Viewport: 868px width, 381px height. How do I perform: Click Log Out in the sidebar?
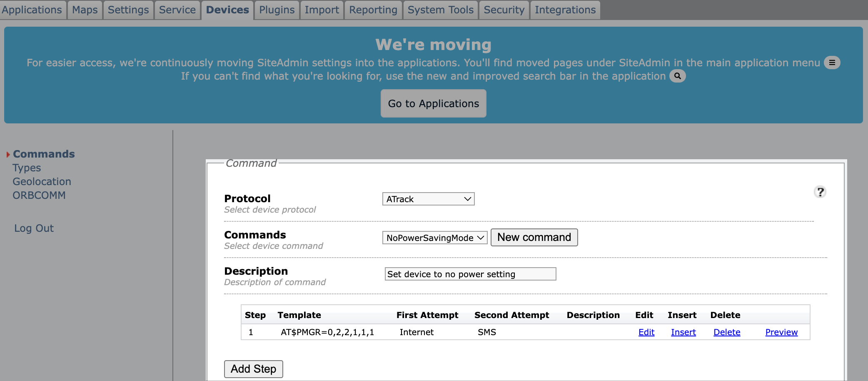coord(34,228)
